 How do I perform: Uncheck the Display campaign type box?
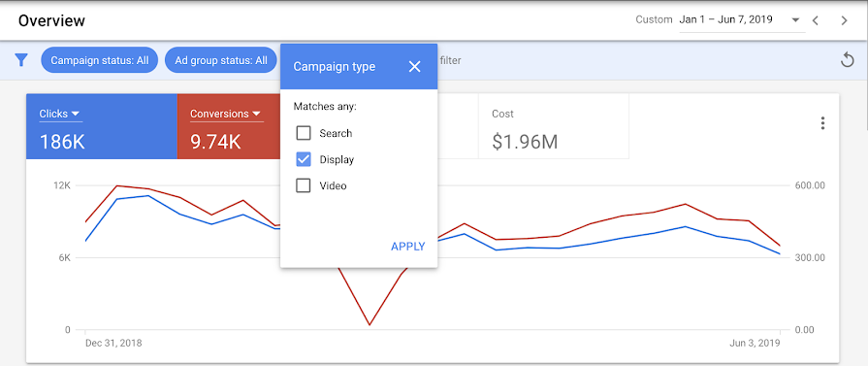click(304, 160)
